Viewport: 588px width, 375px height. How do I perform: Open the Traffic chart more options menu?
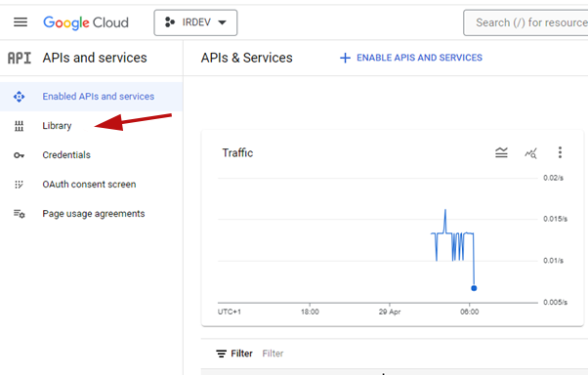(560, 152)
